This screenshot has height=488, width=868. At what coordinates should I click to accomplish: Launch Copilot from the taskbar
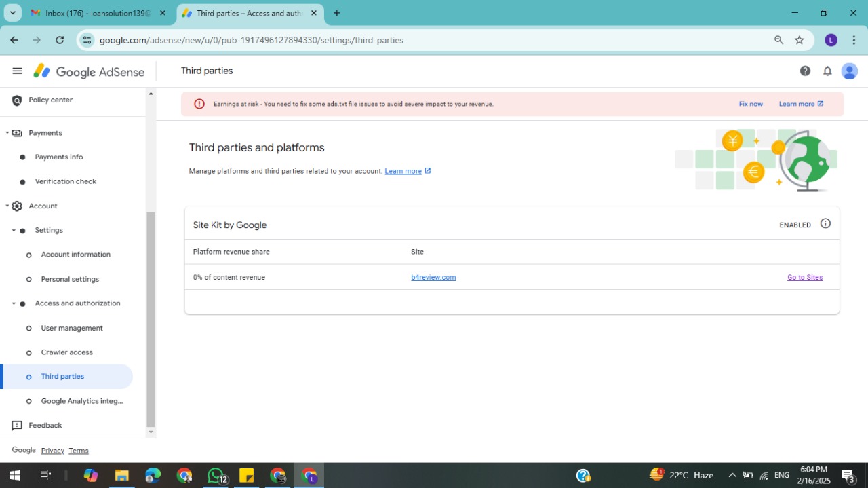[91, 475]
